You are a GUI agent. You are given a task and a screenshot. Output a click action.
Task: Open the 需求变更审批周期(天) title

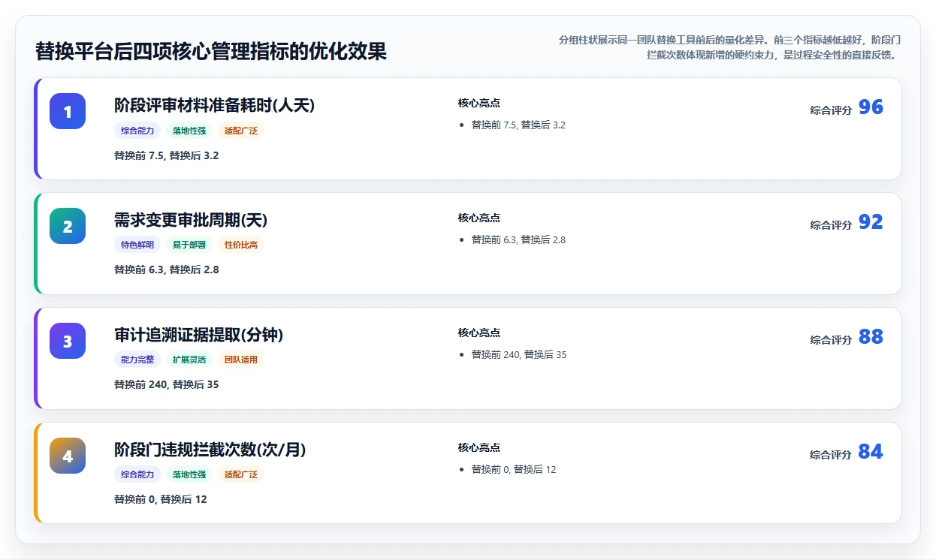(191, 221)
